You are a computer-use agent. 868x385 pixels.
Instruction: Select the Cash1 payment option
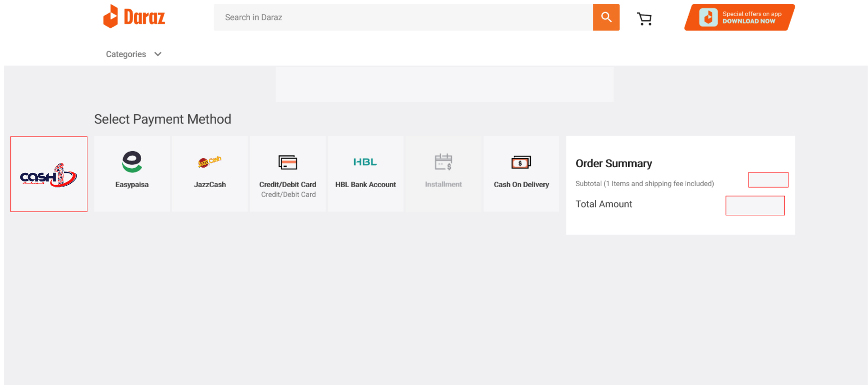[49, 174]
